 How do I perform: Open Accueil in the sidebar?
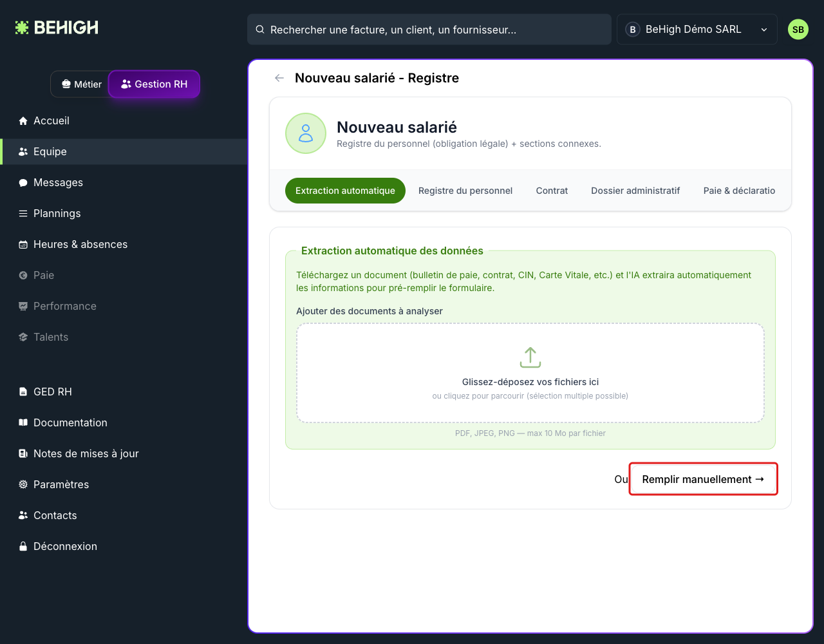124,121
